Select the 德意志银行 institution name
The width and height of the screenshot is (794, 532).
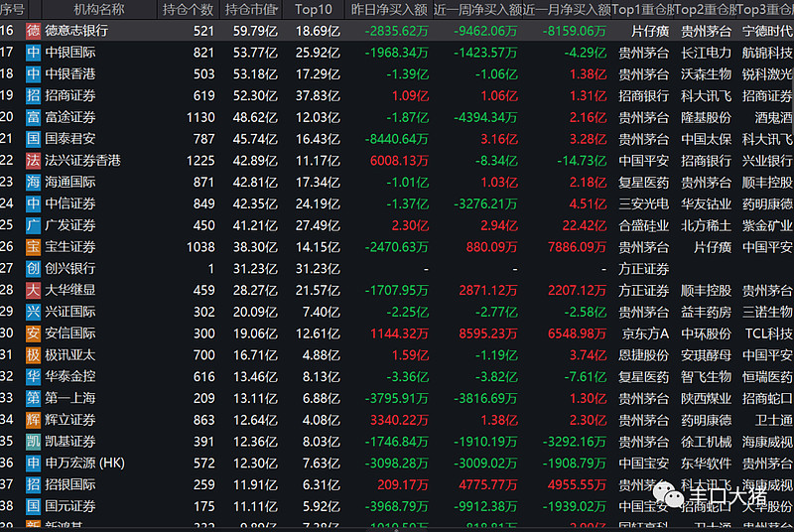coord(76,31)
